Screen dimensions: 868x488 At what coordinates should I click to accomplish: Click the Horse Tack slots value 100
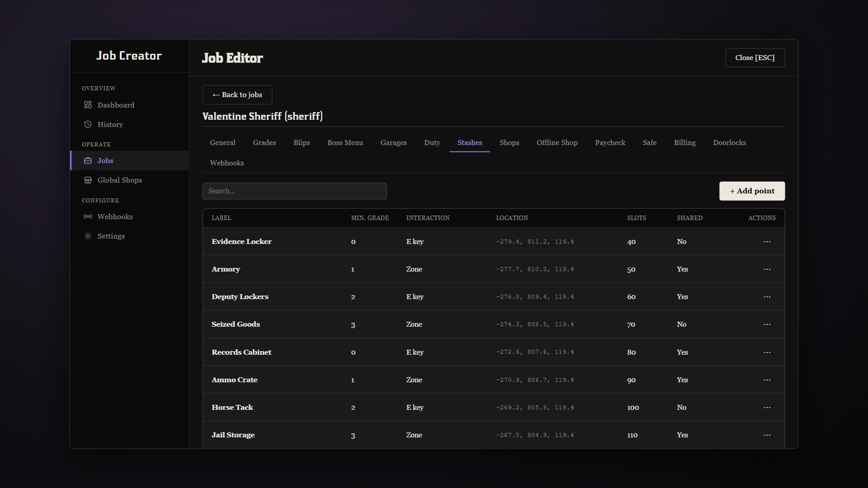[633, 408]
